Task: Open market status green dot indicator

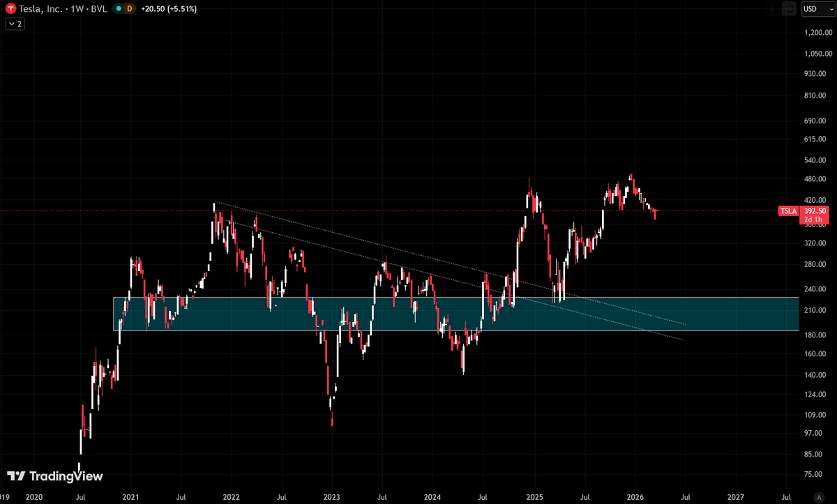Action: pyautogui.click(x=118, y=9)
